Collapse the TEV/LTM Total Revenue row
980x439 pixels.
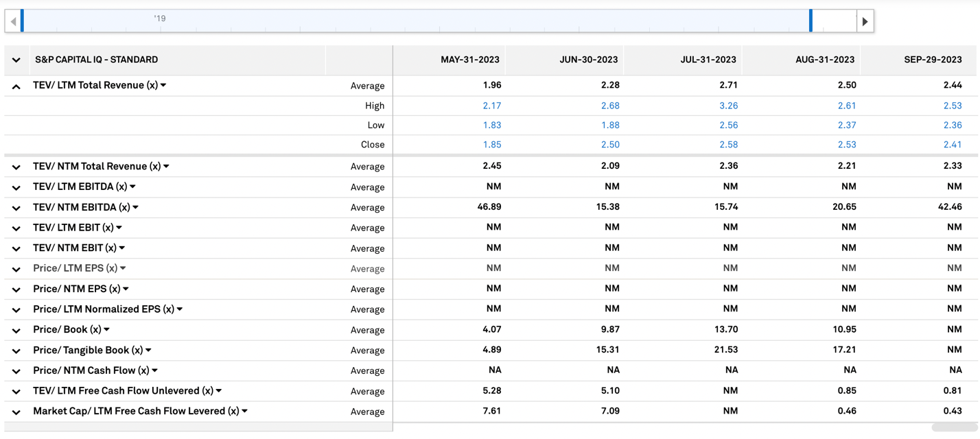pos(16,86)
